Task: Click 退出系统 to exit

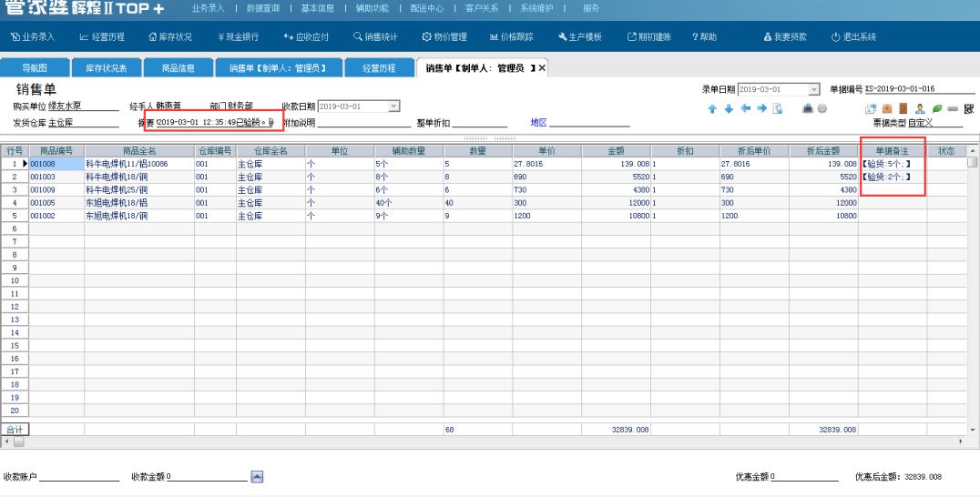Action: (x=853, y=37)
